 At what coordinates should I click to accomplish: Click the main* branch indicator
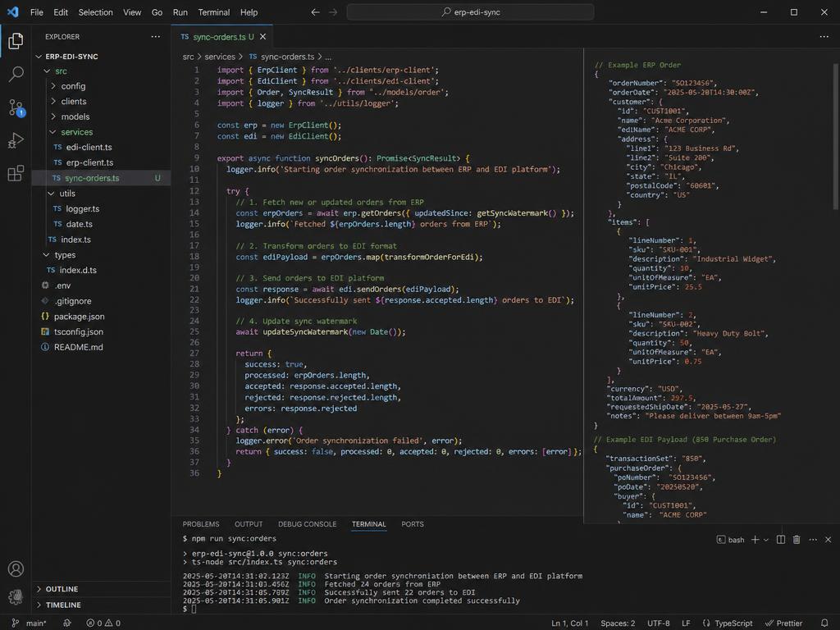click(x=29, y=623)
